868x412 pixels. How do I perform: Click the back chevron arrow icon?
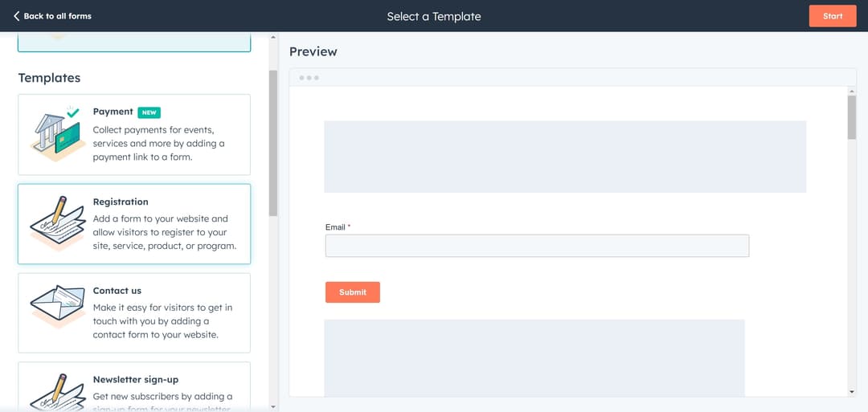coord(17,16)
